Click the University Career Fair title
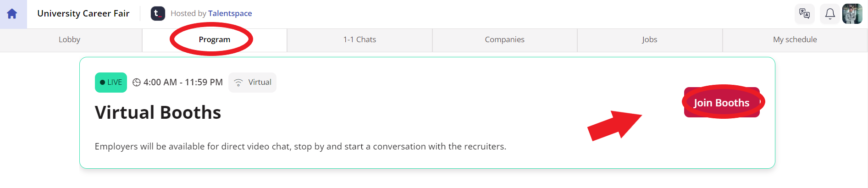The height and width of the screenshot is (188, 868). 83,13
